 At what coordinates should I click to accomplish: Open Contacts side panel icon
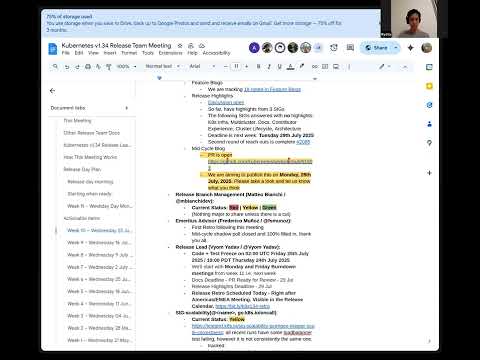click(x=429, y=124)
